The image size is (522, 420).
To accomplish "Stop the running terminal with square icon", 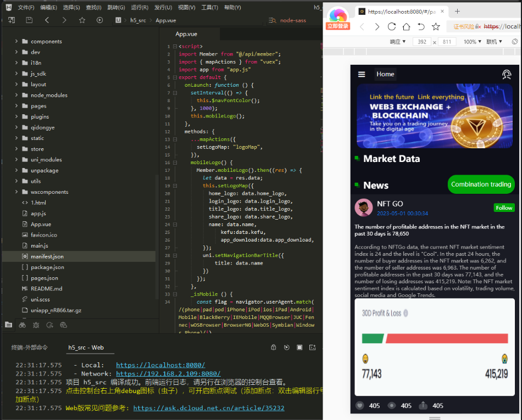I will pos(299,347).
